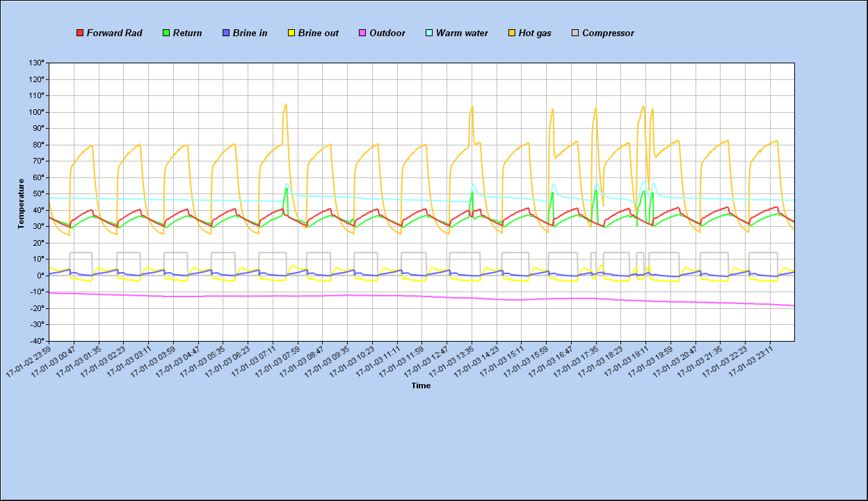This screenshot has height=501, width=868.
Task: Click the 'Temperature' y-axis title
Action: click(x=22, y=203)
